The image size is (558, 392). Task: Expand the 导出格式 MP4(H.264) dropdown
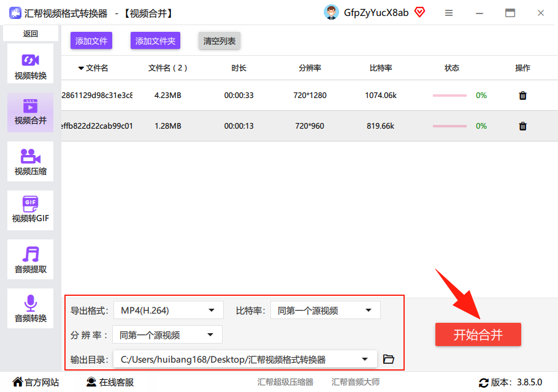pos(169,311)
